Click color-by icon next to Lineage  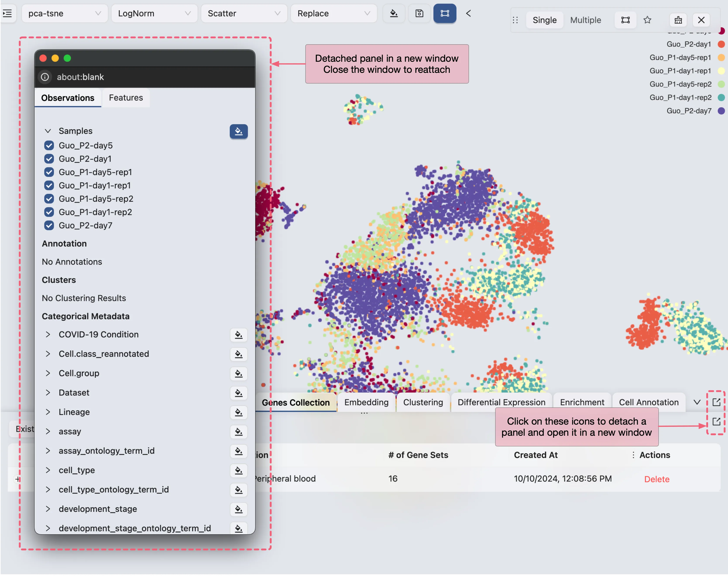(x=238, y=412)
